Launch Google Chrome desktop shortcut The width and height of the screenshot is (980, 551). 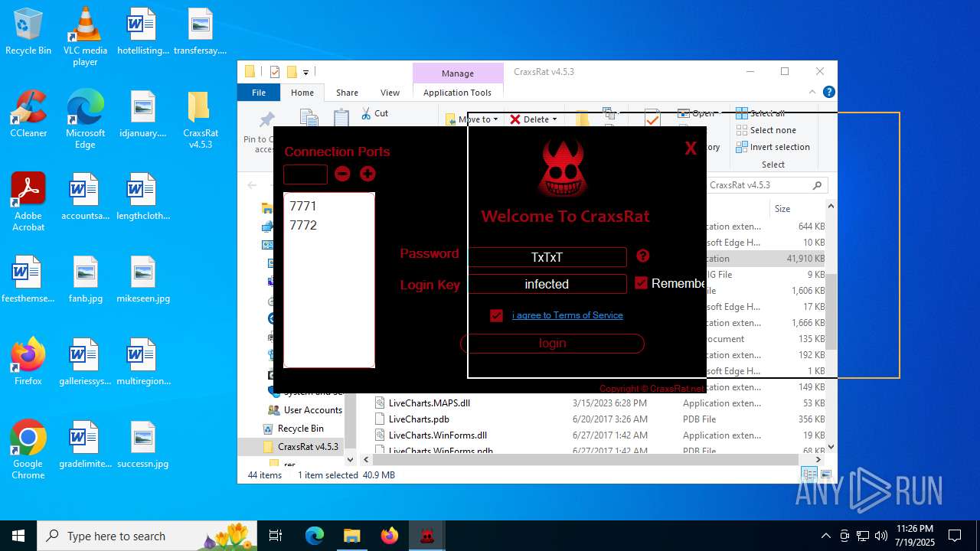(x=28, y=450)
